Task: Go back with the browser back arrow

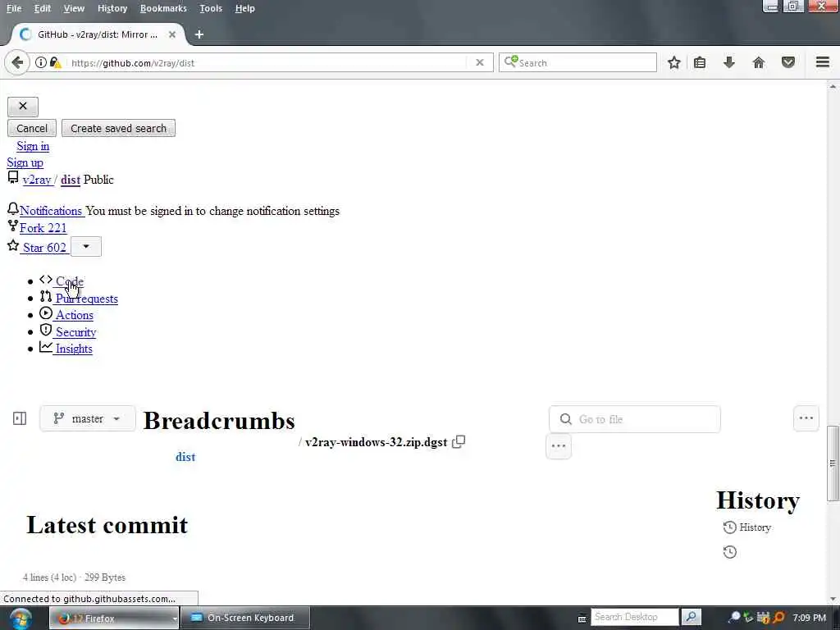Action: pyautogui.click(x=17, y=62)
